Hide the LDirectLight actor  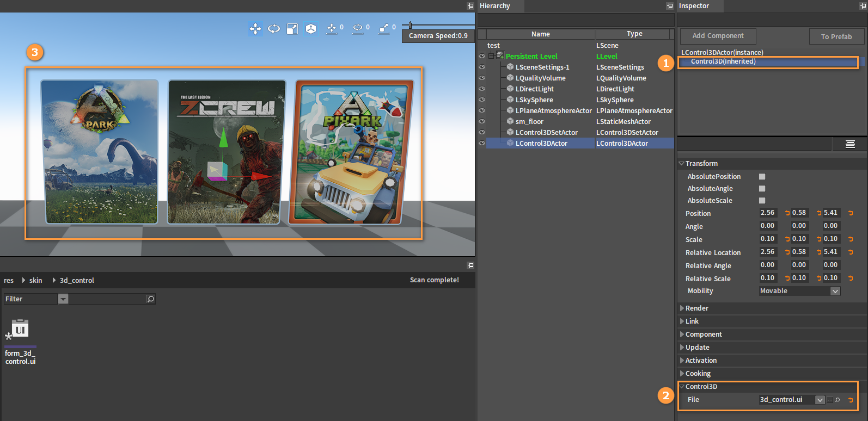[x=482, y=89]
